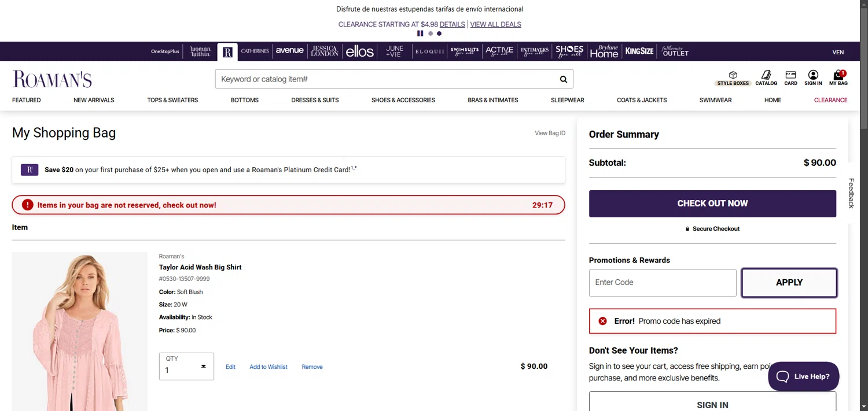Viewport: 868px width, 411px height.
Task: Click the red promo error icon
Action: (x=602, y=321)
